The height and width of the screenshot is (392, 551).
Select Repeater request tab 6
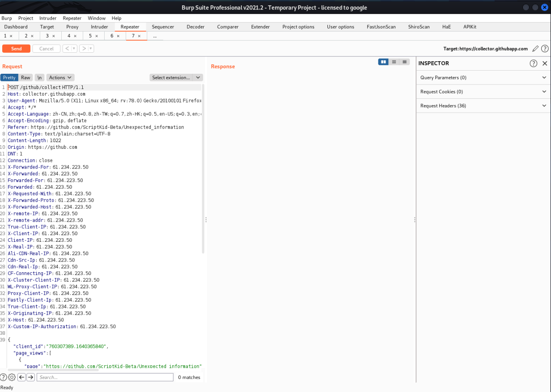[x=112, y=36]
